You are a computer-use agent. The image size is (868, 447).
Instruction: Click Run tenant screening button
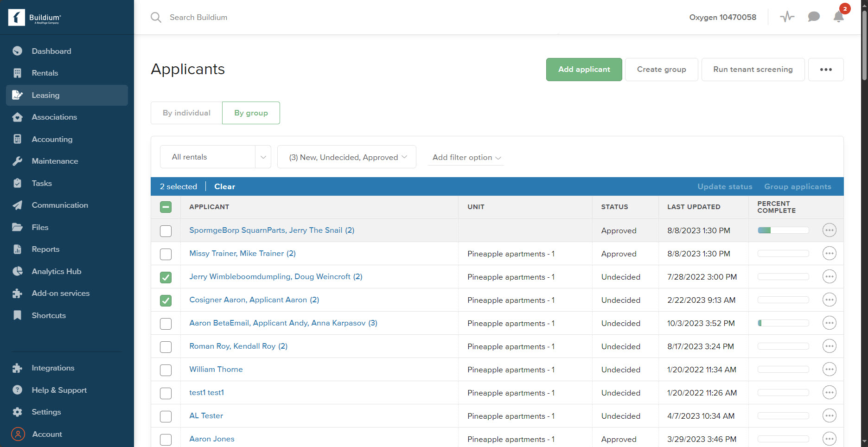tap(753, 70)
